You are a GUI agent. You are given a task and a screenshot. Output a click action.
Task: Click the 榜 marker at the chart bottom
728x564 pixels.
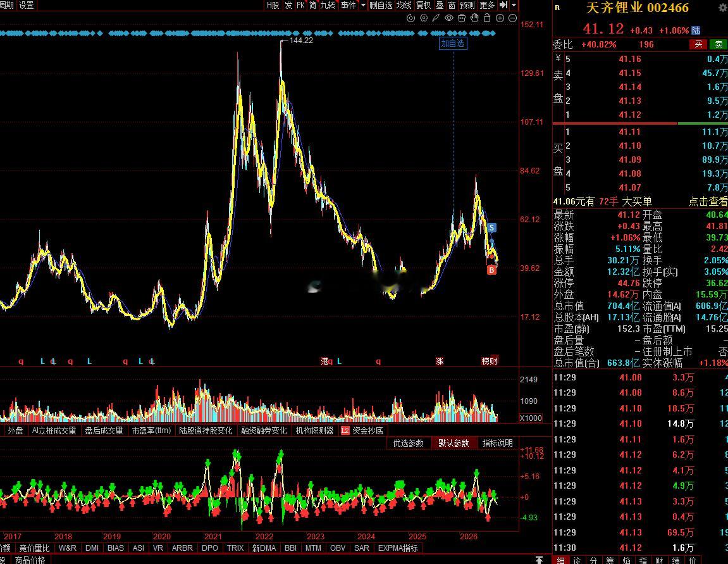click(485, 361)
